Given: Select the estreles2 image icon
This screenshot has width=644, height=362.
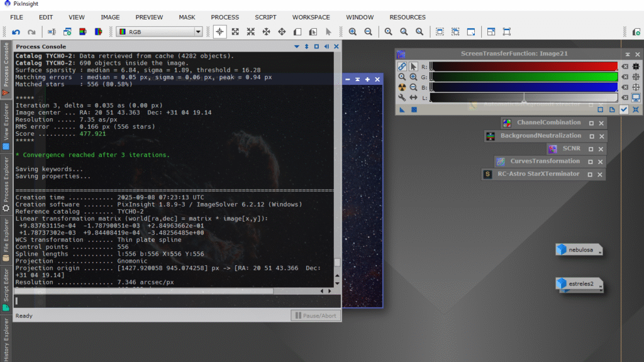Looking at the screenshot, I should pyautogui.click(x=579, y=283).
